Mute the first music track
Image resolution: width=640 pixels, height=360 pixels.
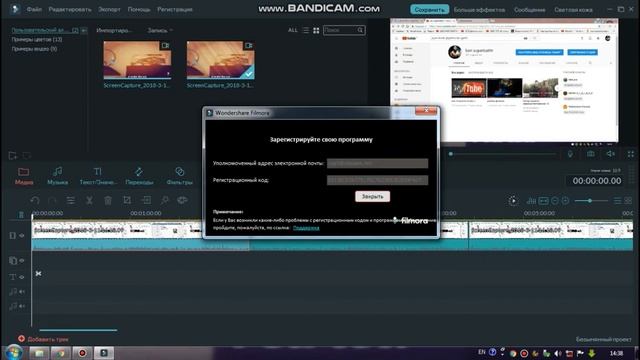click(22, 291)
